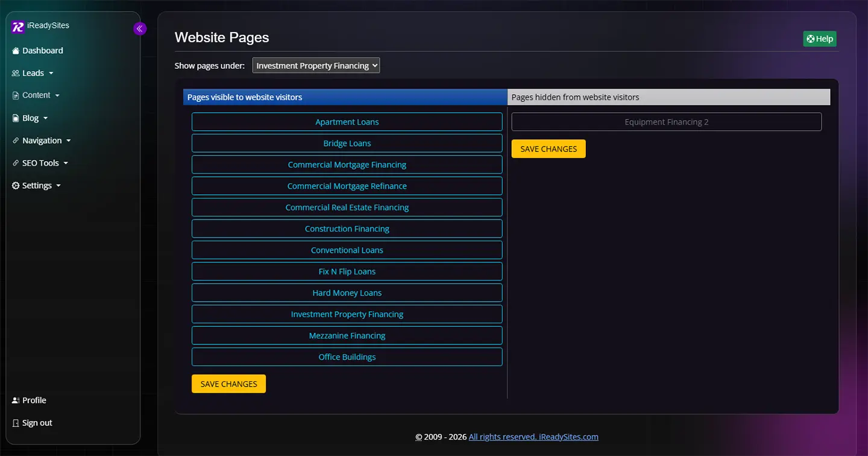Click the Settings gear icon

point(16,186)
